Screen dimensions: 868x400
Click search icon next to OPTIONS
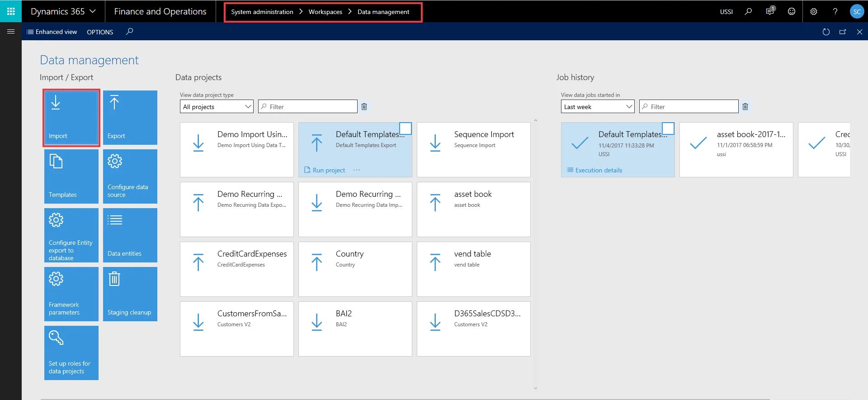[129, 31]
